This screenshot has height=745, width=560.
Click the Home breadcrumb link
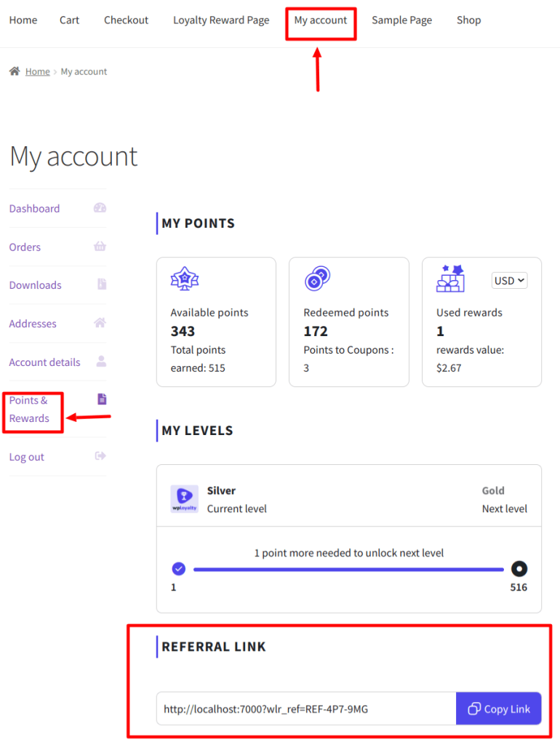point(38,71)
